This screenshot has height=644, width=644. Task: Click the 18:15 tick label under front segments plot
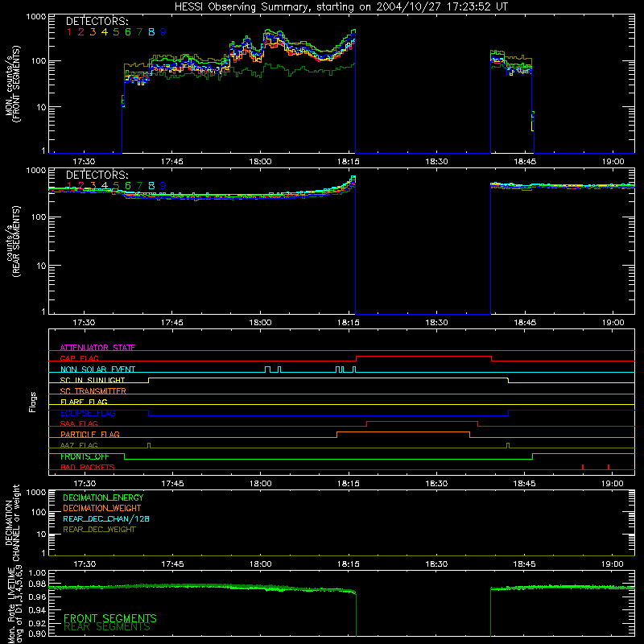(349, 162)
